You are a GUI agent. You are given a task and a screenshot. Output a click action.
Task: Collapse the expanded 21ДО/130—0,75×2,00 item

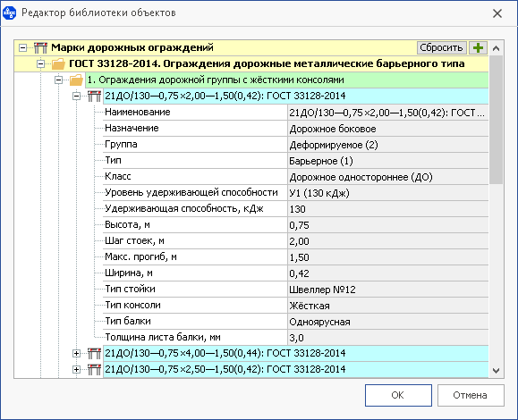[76, 96]
